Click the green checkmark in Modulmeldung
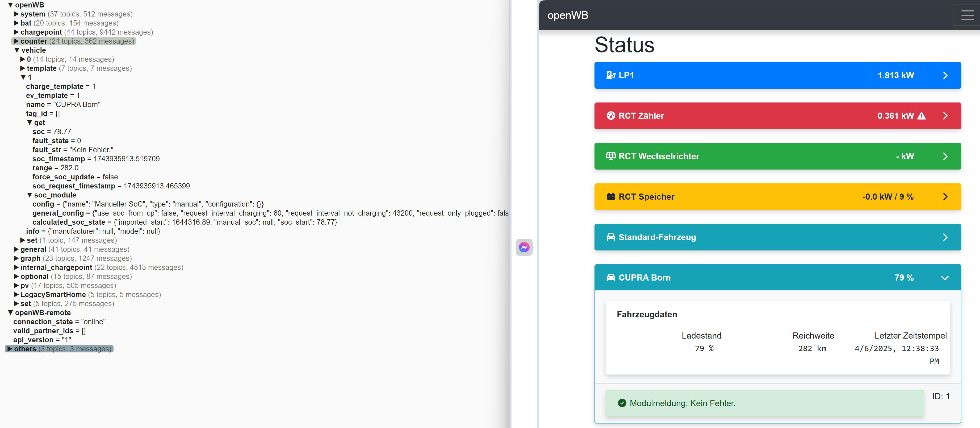This screenshot has width=980, height=428. [622, 403]
